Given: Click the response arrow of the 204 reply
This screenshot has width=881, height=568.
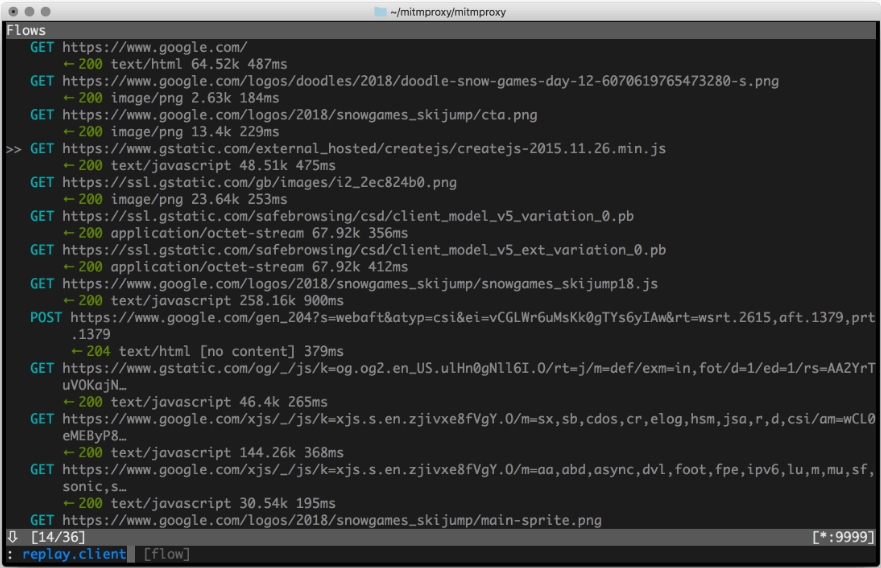Looking at the screenshot, I should (x=76, y=352).
